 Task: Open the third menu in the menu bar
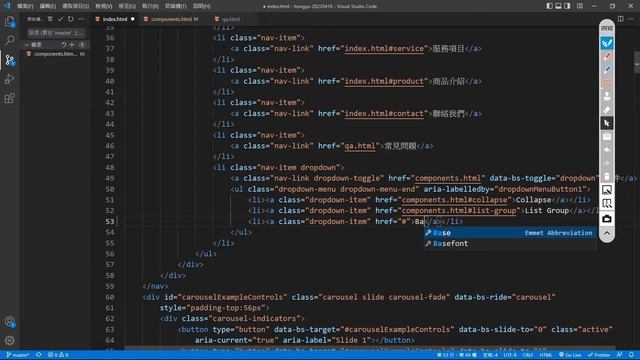tap(76, 6)
